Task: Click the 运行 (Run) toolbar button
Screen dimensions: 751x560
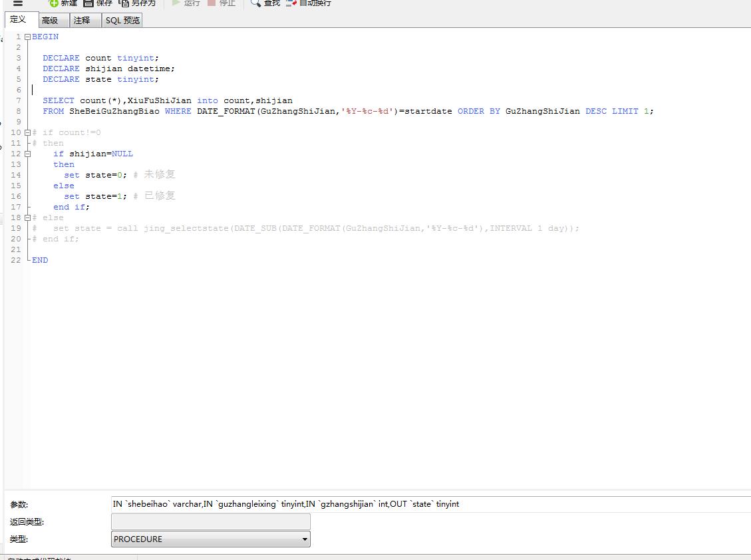Action: (186, 3)
